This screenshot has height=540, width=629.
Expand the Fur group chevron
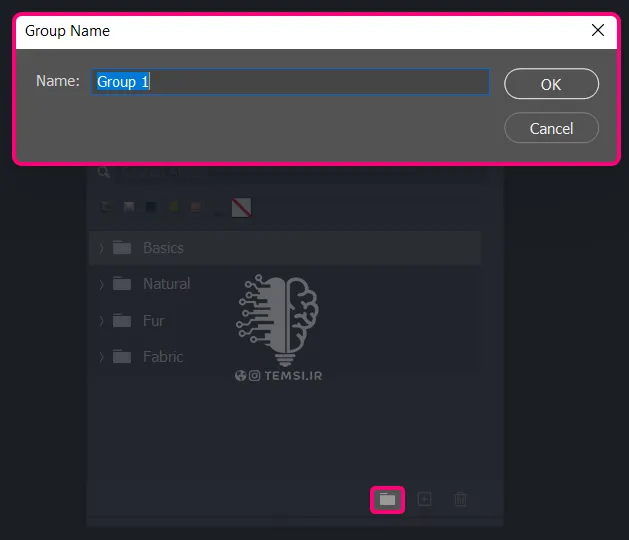[101, 321]
